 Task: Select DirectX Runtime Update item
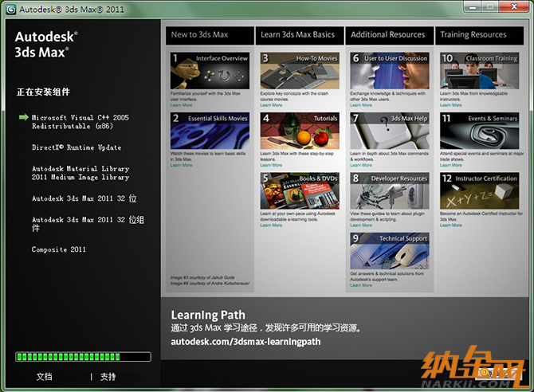(x=77, y=147)
